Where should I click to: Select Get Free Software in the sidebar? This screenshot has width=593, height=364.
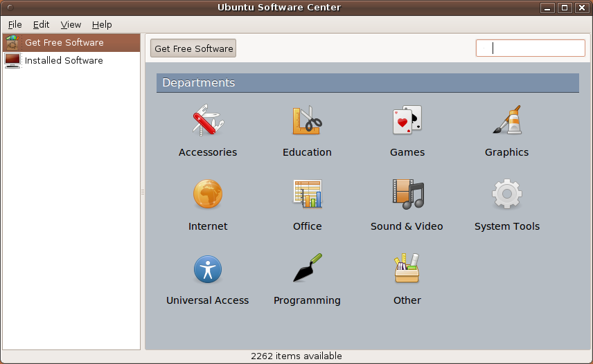(64, 43)
